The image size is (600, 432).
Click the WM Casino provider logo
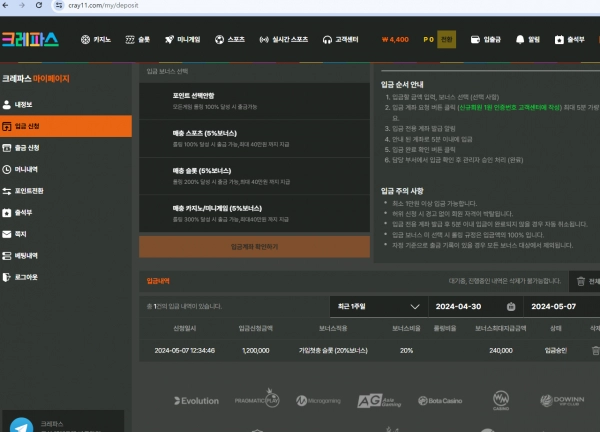[501, 400]
